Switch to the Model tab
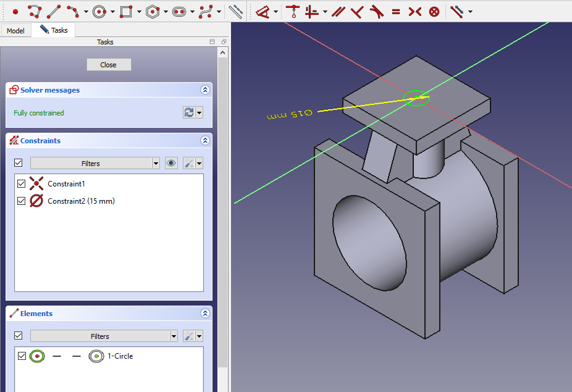572x392 pixels. click(15, 30)
